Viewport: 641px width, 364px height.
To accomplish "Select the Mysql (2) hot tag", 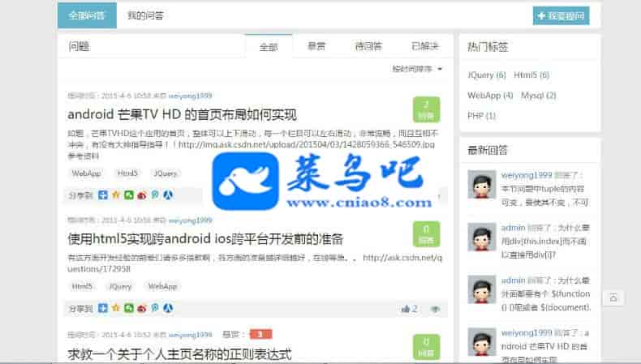I will [539, 95].
